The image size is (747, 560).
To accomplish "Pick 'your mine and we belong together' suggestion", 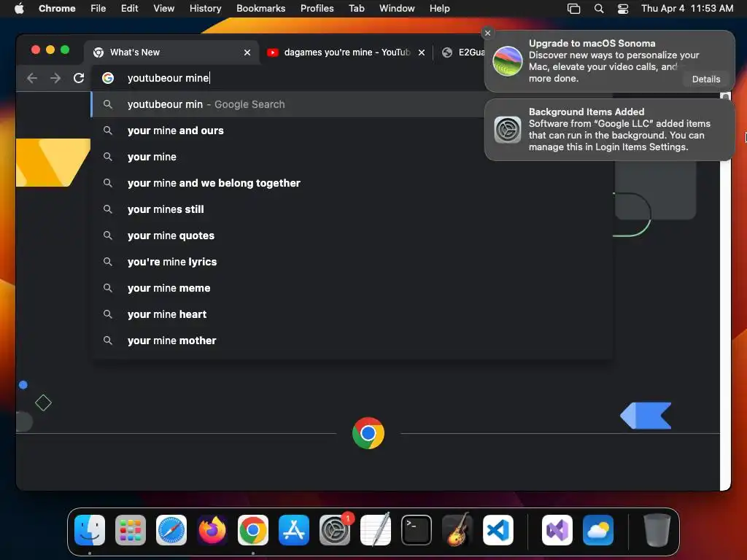I will 352,183.
